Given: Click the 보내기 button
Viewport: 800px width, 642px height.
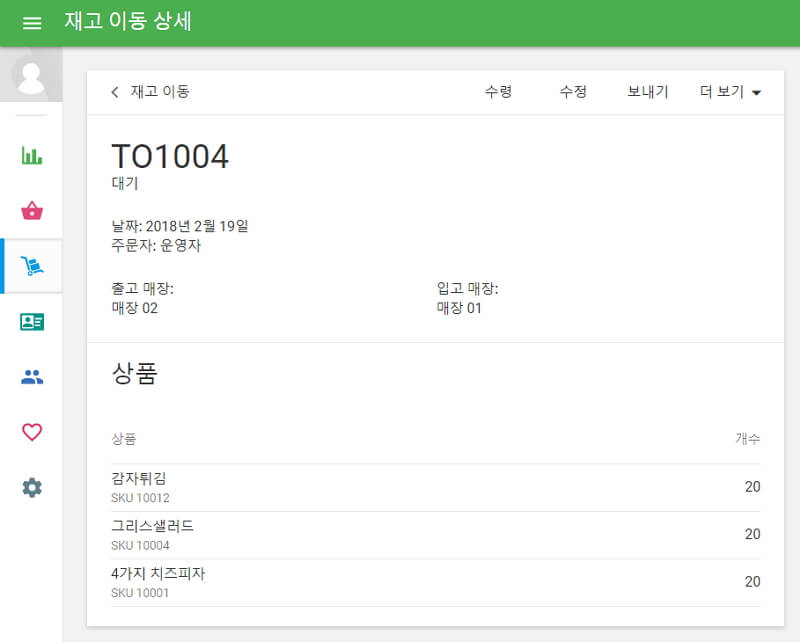Looking at the screenshot, I should tap(645, 91).
